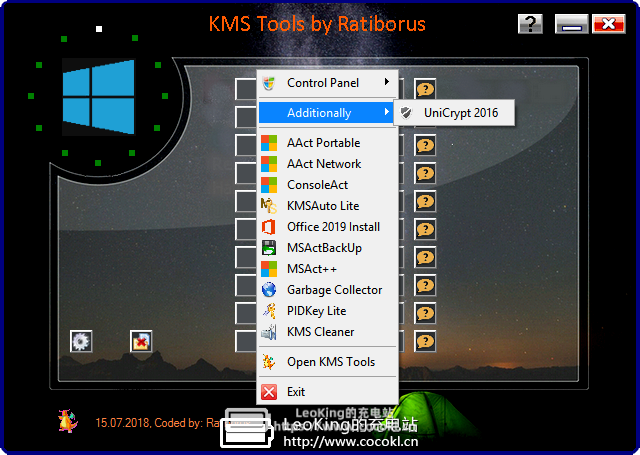Launch MSAct++ entry

click(x=328, y=269)
